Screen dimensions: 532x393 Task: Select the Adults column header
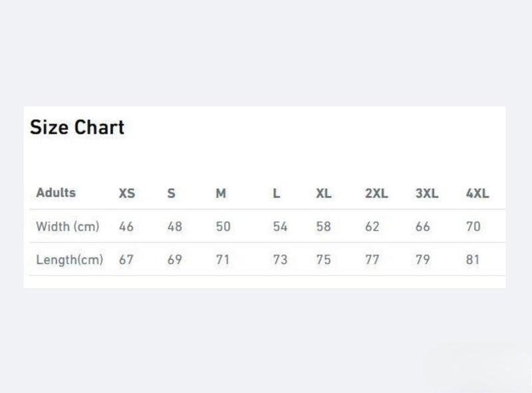(x=56, y=192)
